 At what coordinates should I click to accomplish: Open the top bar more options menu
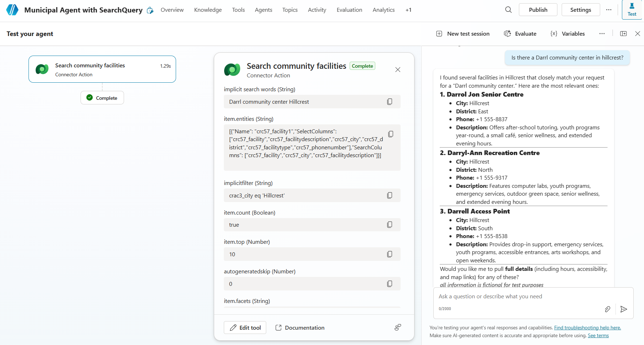[x=609, y=10]
